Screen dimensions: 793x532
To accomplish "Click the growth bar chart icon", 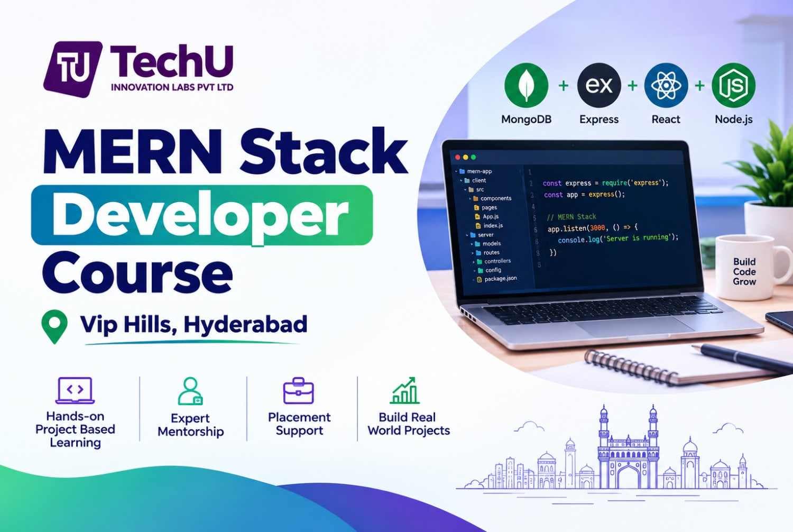I will pos(404,391).
